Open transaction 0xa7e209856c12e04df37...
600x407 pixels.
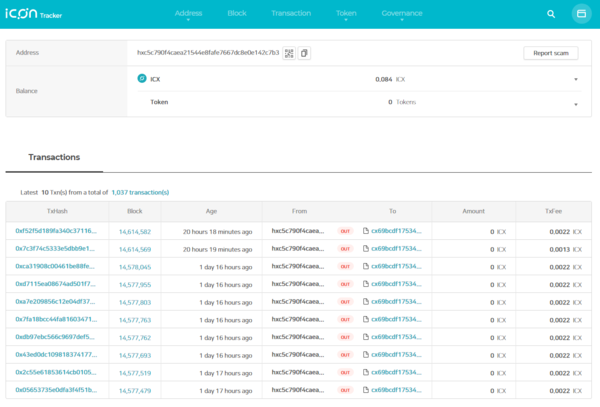pos(55,301)
